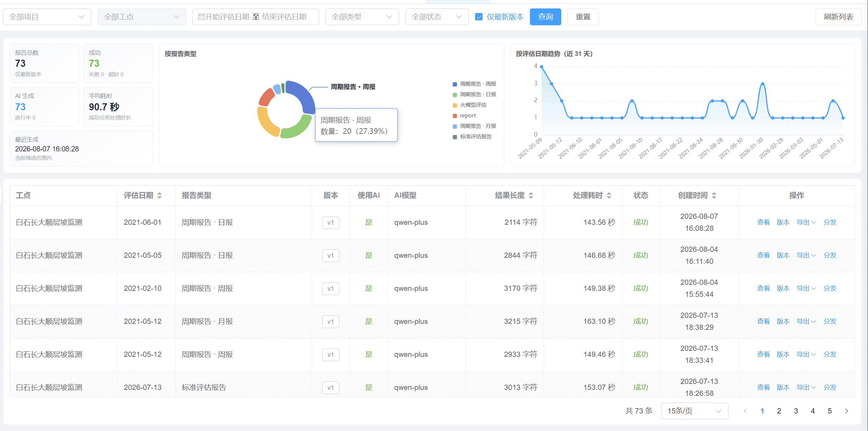Click the evaluation date range field

point(255,17)
